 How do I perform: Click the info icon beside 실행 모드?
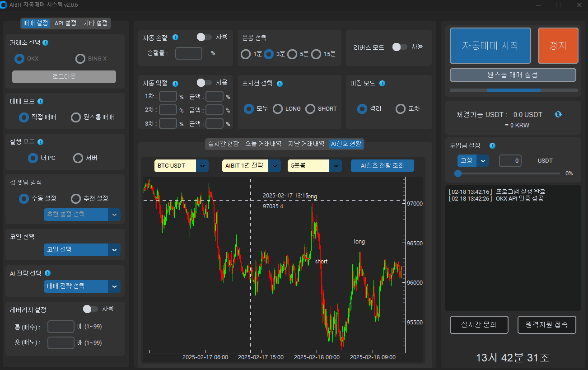pyautogui.click(x=40, y=142)
